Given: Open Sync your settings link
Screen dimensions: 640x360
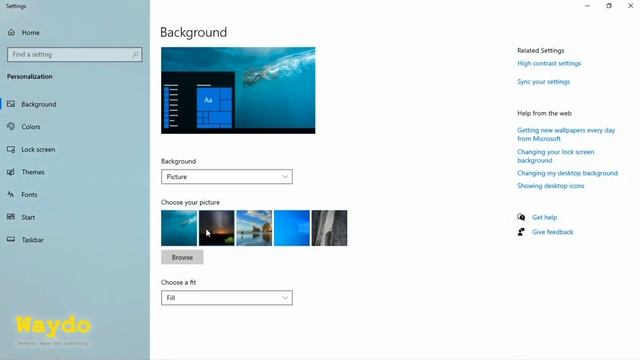Looking at the screenshot, I should pos(543,82).
